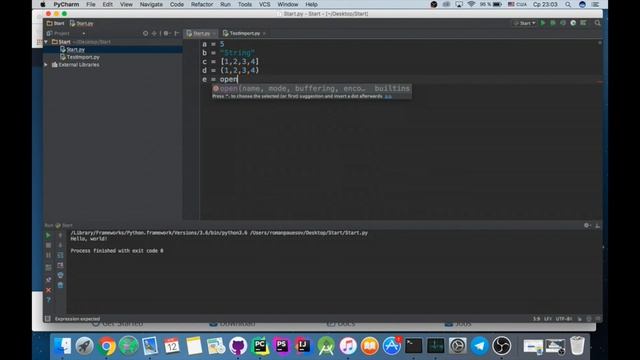Image resolution: width=640 pixels, height=360 pixels.
Task: Open Terminal from the Dock
Action: (413, 346)
